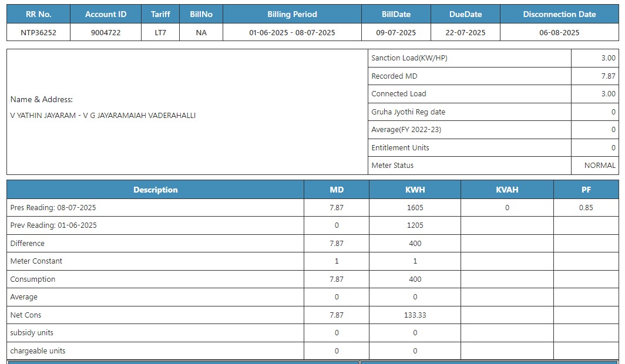Click previous KWH reading 1205

click(415, 225)
